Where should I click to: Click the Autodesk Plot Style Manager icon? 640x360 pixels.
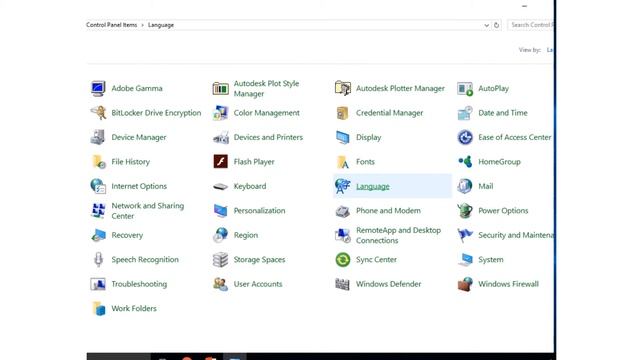click(220, 88)
